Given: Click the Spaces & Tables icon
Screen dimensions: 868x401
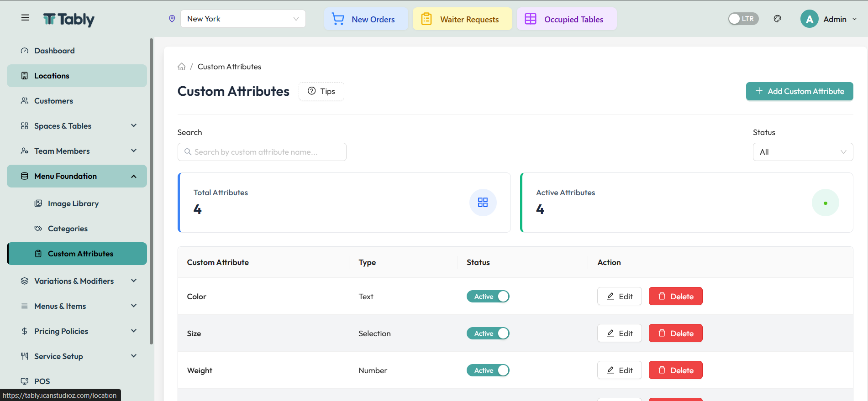Looking at the screenshot, I should pos(25,126).
